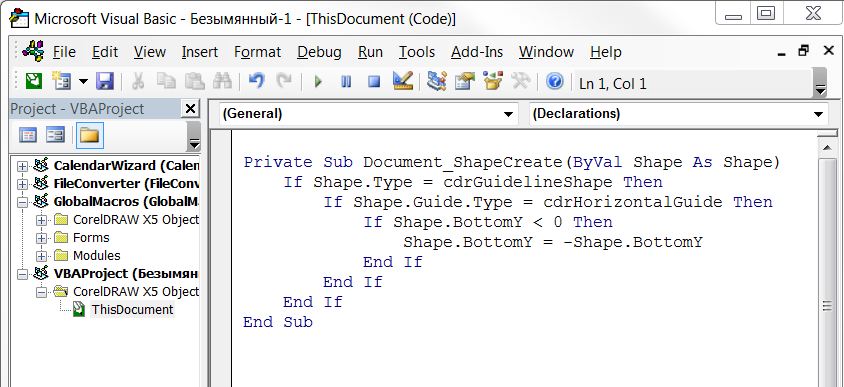Image resolution: width=844 pixels, height=387 pixels.
Task: Open Project Explorer toolbar icon
Action: [x=437, y=81]
